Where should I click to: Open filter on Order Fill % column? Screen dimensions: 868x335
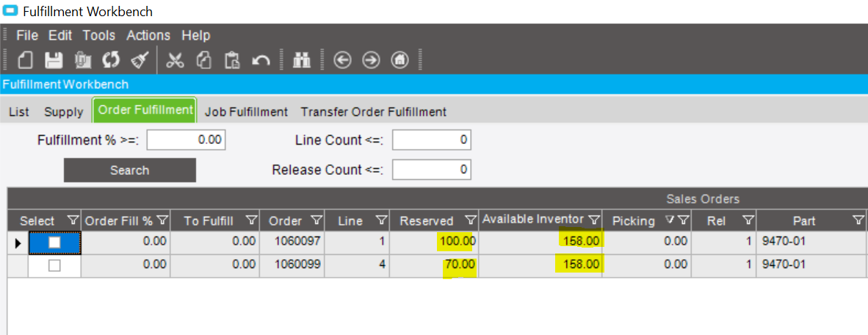coord(162,220)
